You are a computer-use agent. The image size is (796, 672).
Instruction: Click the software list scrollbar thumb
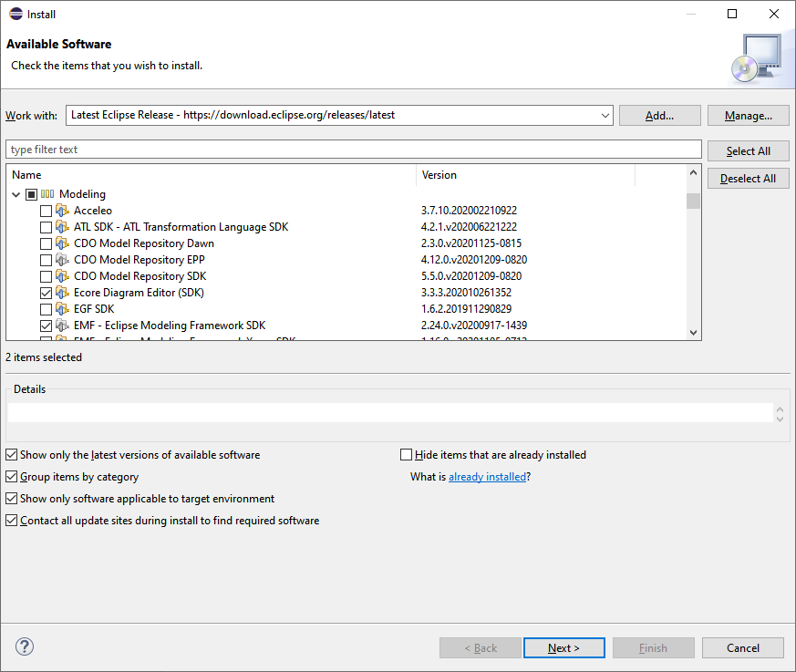click(694, 201)
